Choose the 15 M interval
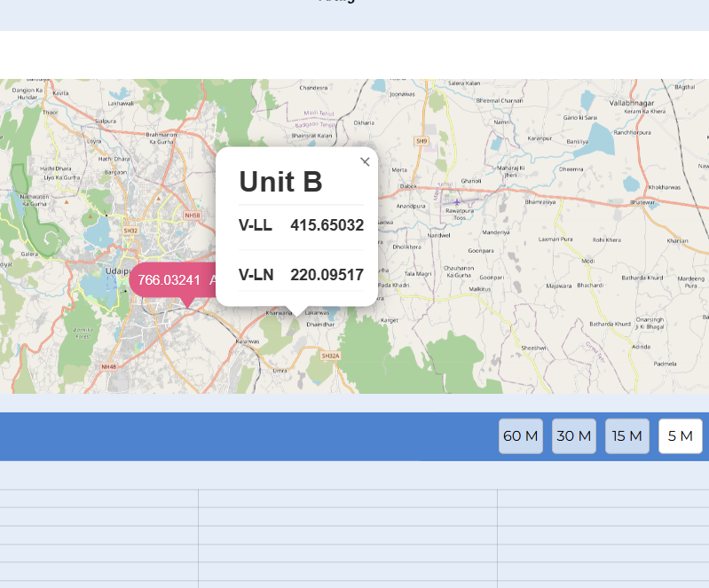The image size is (709, 588). (x=627, y=436)
